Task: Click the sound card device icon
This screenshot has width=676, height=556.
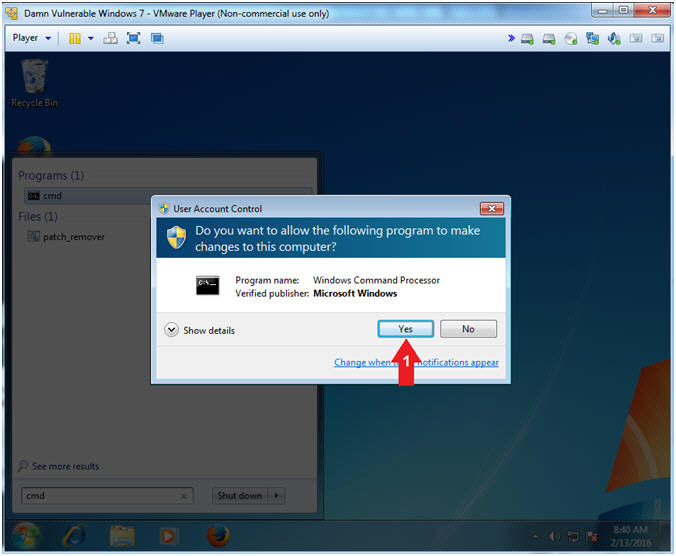Action: (614, 39)
